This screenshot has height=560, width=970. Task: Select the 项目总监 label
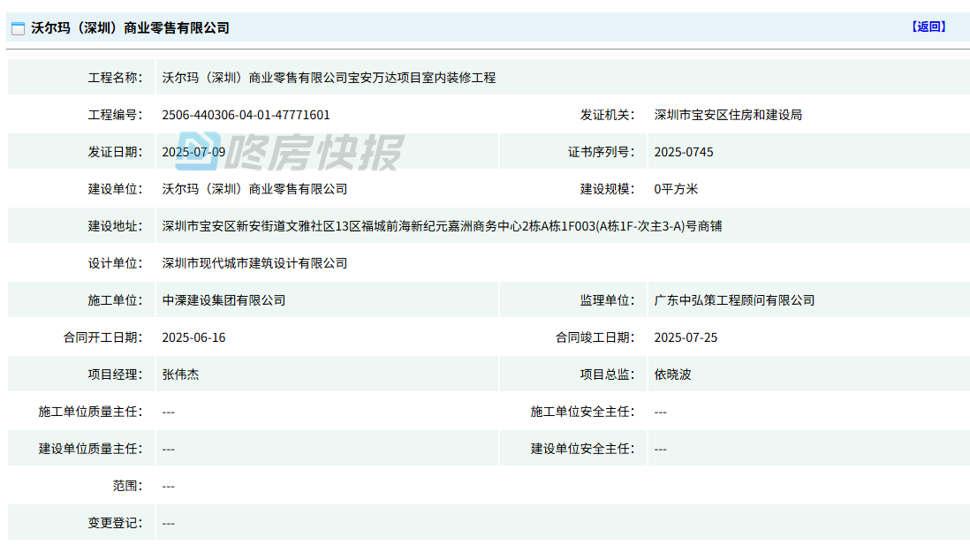pos(607,375)
